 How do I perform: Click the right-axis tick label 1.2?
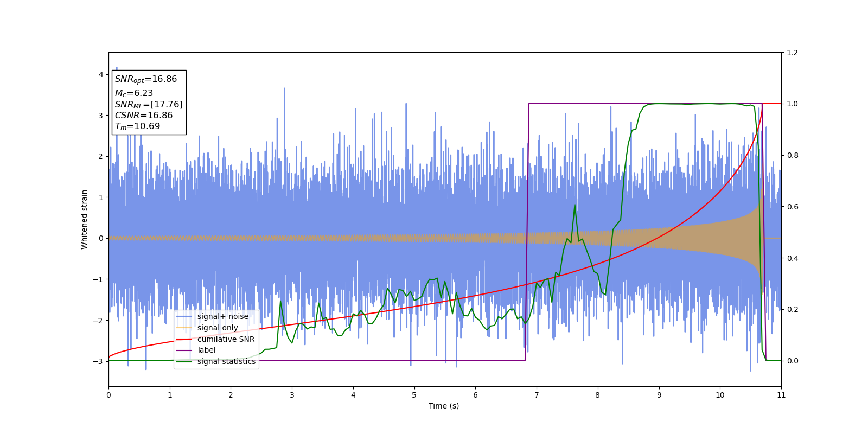pos(792,53)
